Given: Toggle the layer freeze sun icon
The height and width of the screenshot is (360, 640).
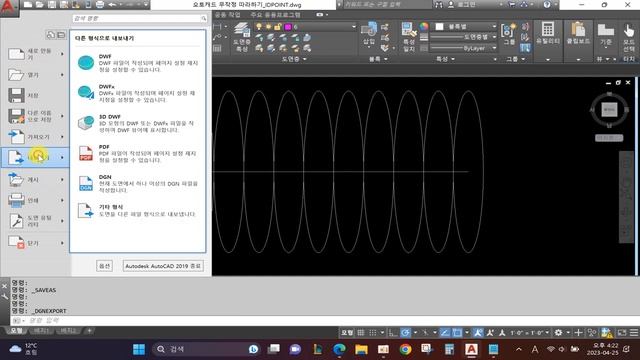Looking at the screenshot, I should (x=268, y=27).
